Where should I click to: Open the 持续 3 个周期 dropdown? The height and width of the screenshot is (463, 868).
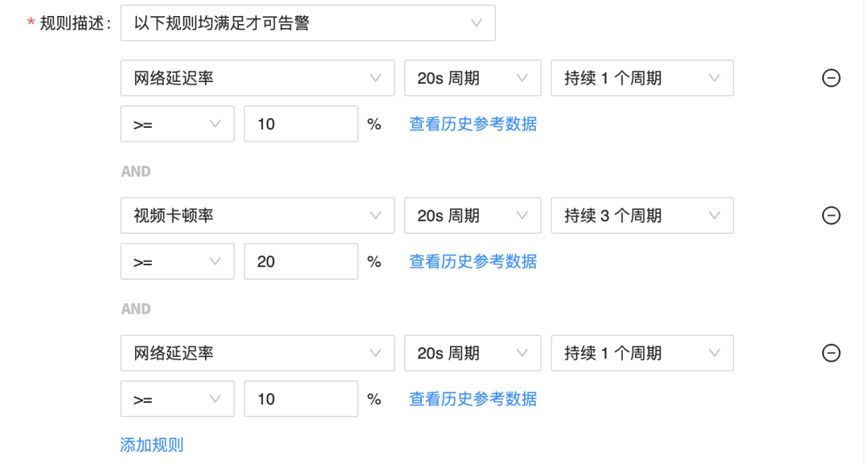[642, 215]
